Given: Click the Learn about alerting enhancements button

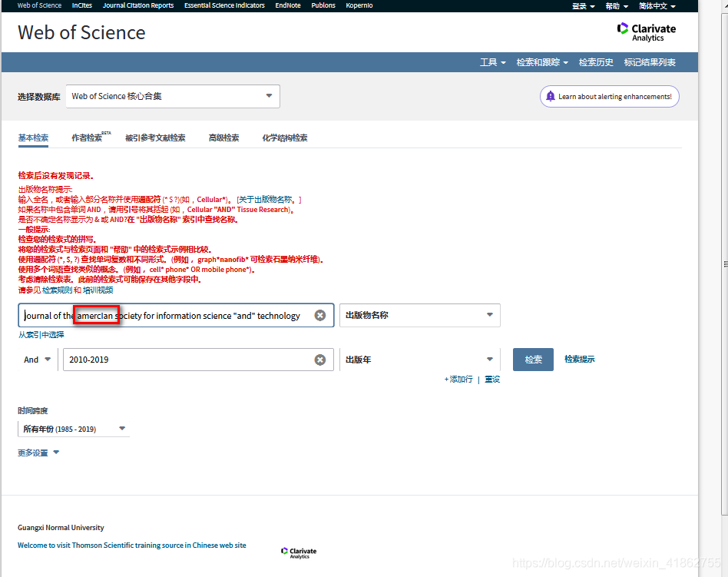Looking at the screenshot, I should click(609, 96).
